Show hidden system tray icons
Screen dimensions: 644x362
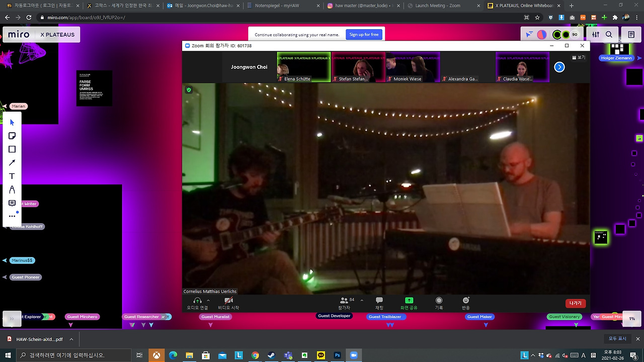[x=533, y=355]
